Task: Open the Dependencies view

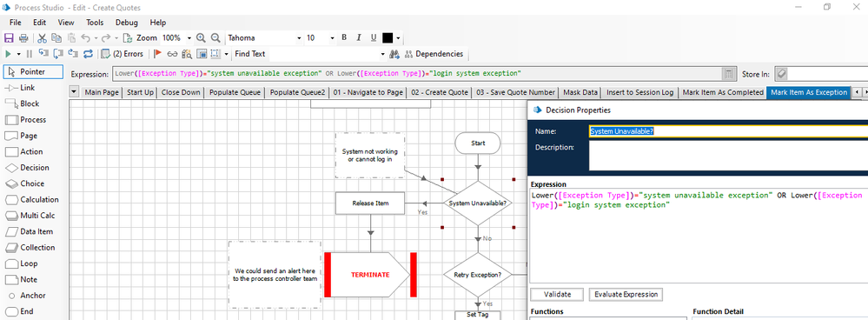Action: (434, 54)
